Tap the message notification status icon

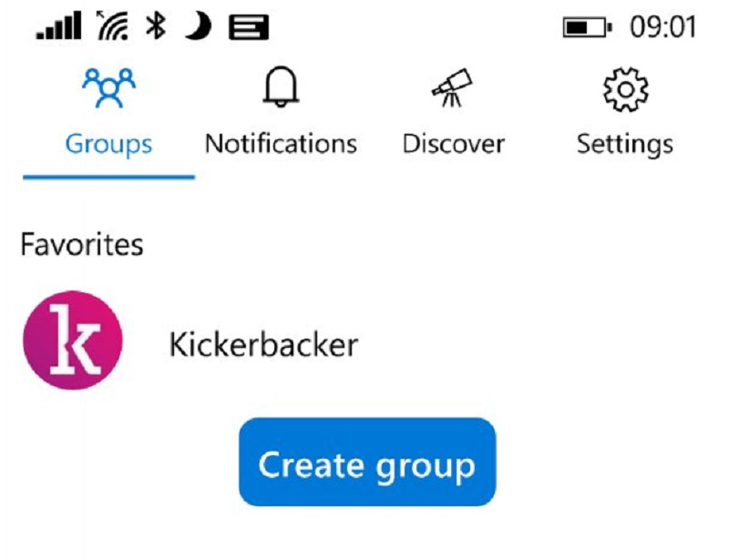[x=249, y=27]
